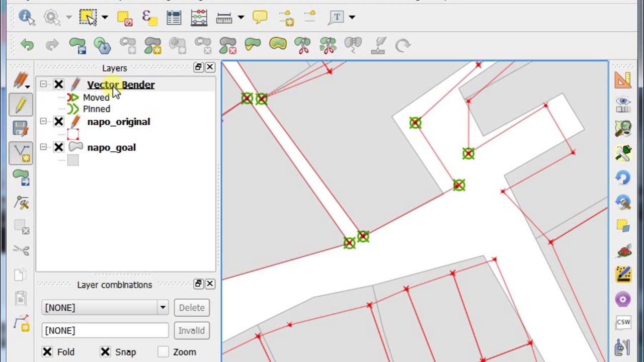Toggle editing with the yellow pencil icon
644x362 pixels.
pos(21,105)
